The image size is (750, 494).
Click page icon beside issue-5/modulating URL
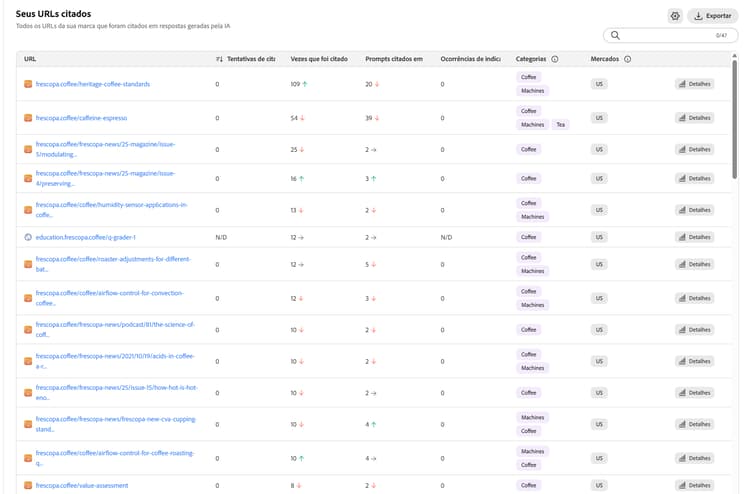pos(28,150)
